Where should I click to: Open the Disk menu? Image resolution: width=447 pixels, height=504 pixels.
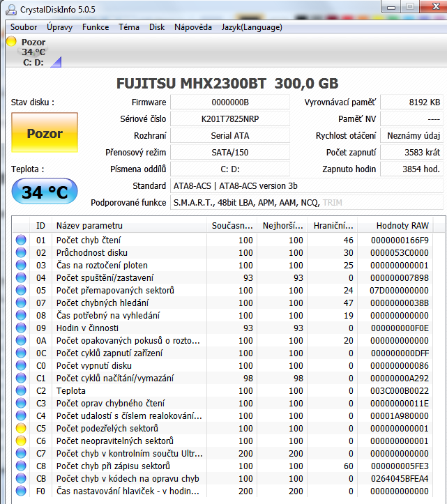pyautogui.click(x=157, y=27)
